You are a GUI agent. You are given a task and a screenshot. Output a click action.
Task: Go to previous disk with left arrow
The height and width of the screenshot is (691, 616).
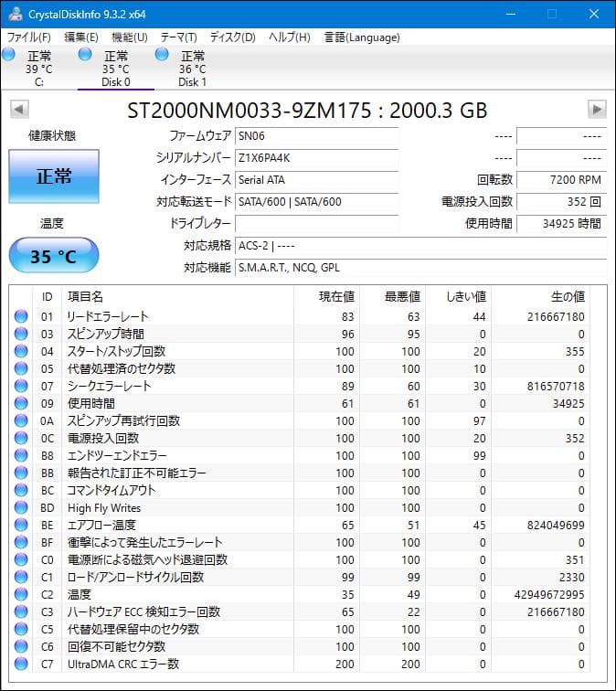tap(19, 110)
